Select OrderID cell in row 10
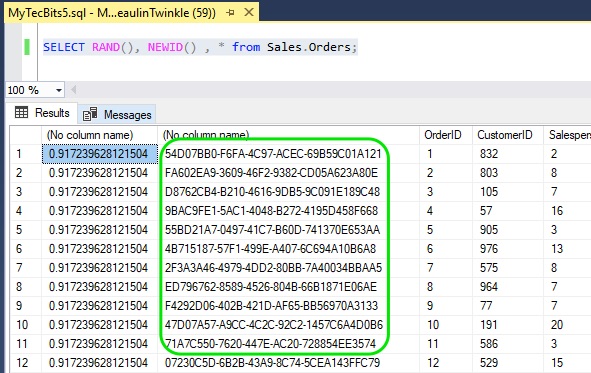This screenshot has height=373, width=591. (446, 325)
